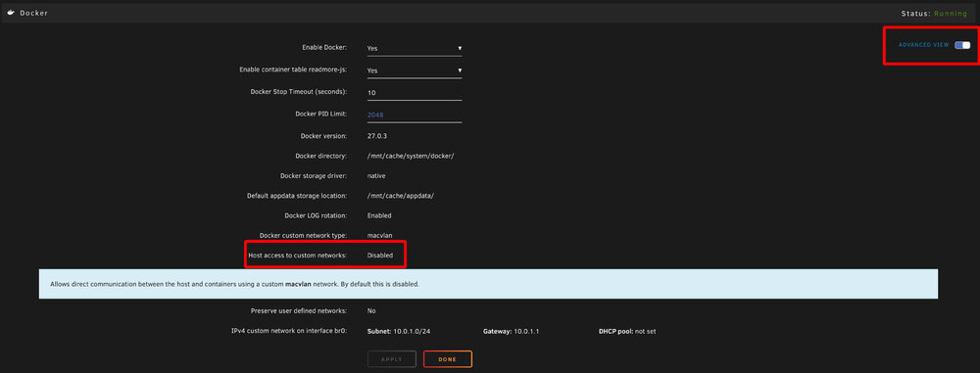Viewport: 980px width, 373px height.
Task: Click 'Docker Stop Timeout (seconds):' label
Action: 298,92
